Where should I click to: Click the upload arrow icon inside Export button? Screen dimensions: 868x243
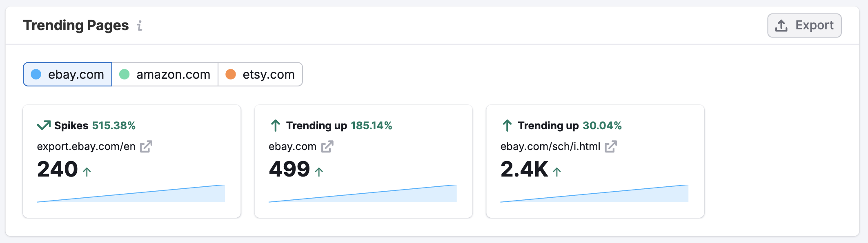(x=781, y=24)
